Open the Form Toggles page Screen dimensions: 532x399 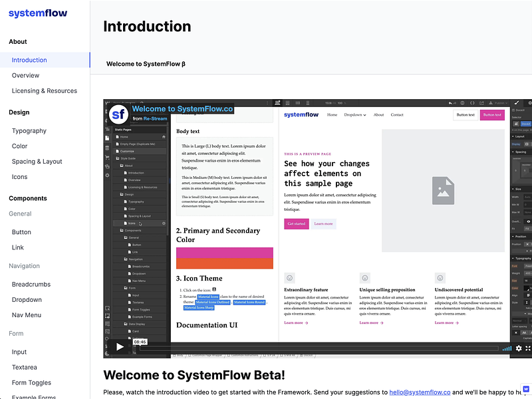point(31,383)
